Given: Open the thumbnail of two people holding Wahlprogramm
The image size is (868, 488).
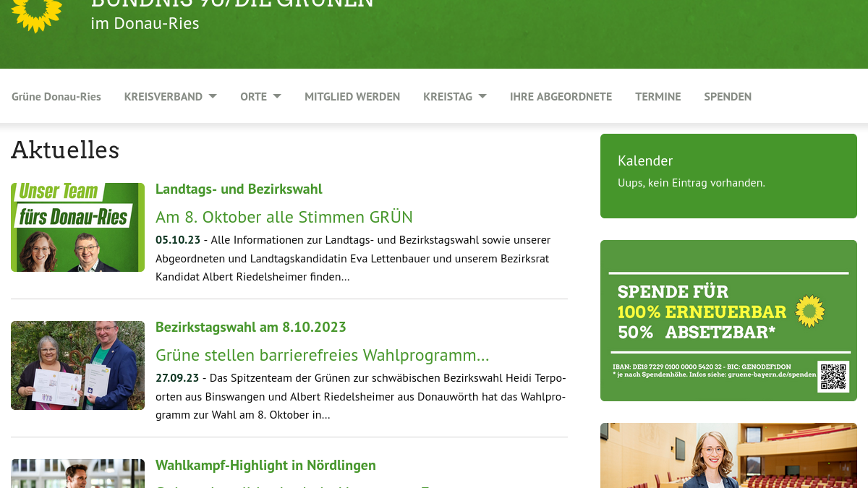Looking at the screenshot, I should pos(77,365).
